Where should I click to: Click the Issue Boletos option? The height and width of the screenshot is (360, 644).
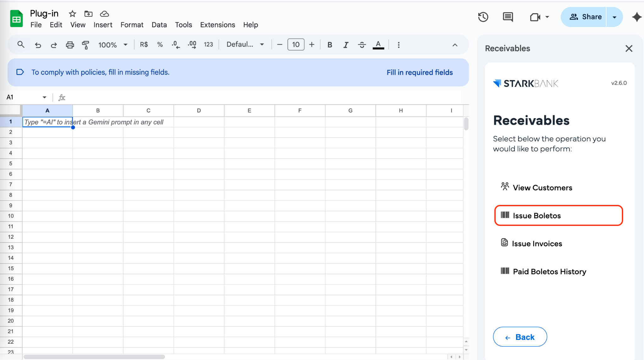point(558,215)
